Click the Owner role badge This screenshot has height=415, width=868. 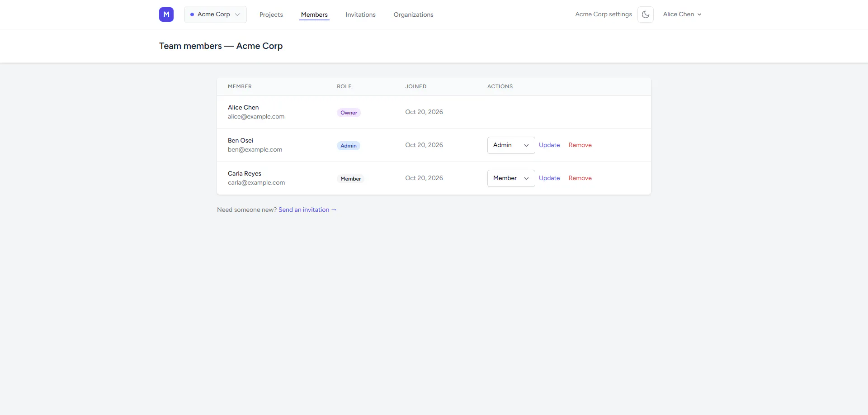(x=349, y=113)
